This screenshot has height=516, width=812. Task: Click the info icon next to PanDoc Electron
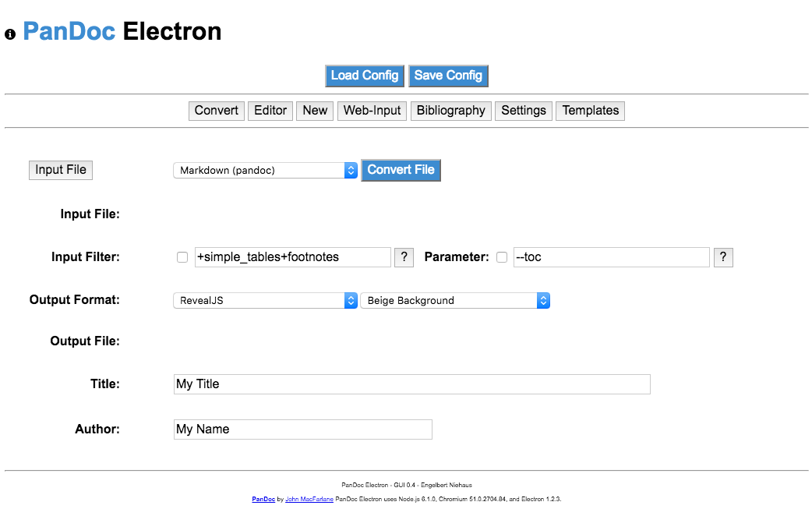point(9,34)
